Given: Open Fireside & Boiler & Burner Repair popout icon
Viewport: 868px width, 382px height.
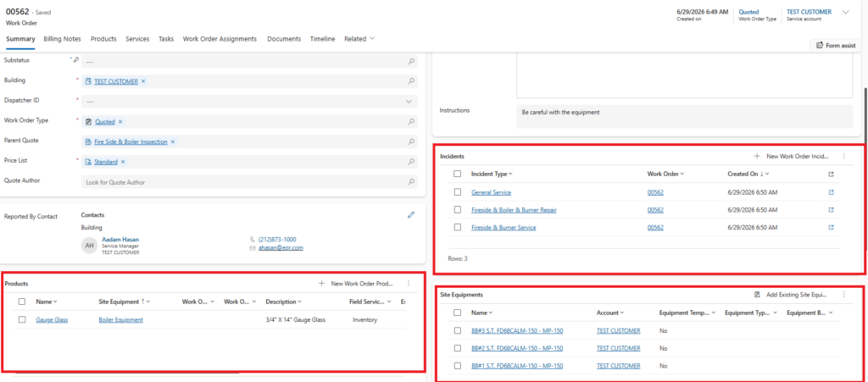Looking at the screenshot, I should (x=831, y=210).
